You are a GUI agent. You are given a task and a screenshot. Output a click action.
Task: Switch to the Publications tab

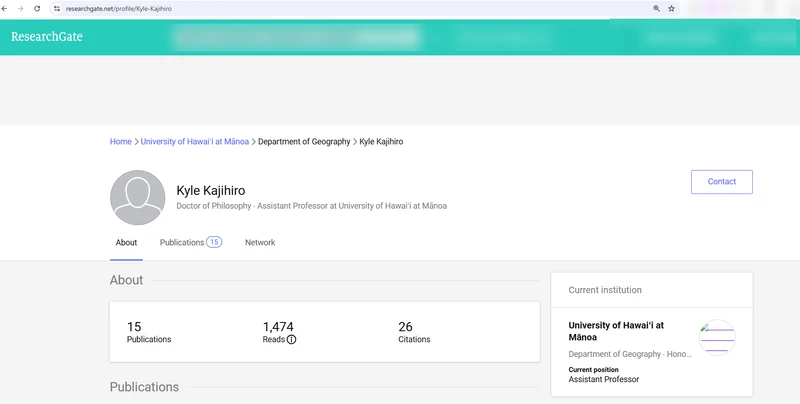(191, 242)
